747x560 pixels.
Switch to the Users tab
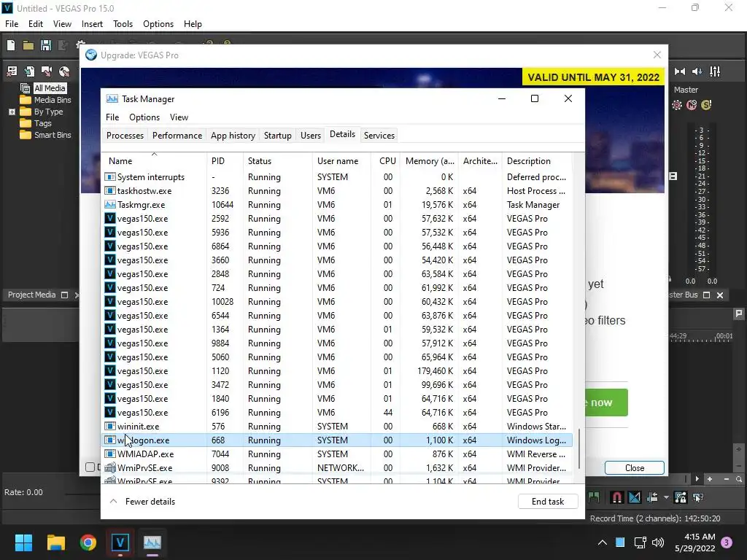tap(311, 135)
